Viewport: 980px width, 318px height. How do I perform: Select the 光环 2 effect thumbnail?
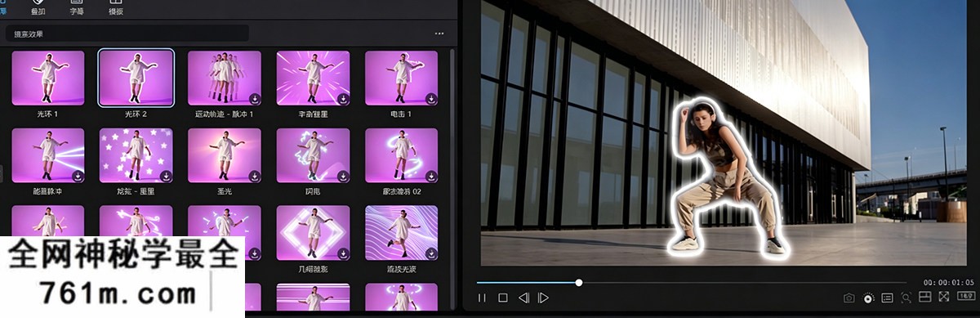[x=136, y=78]
